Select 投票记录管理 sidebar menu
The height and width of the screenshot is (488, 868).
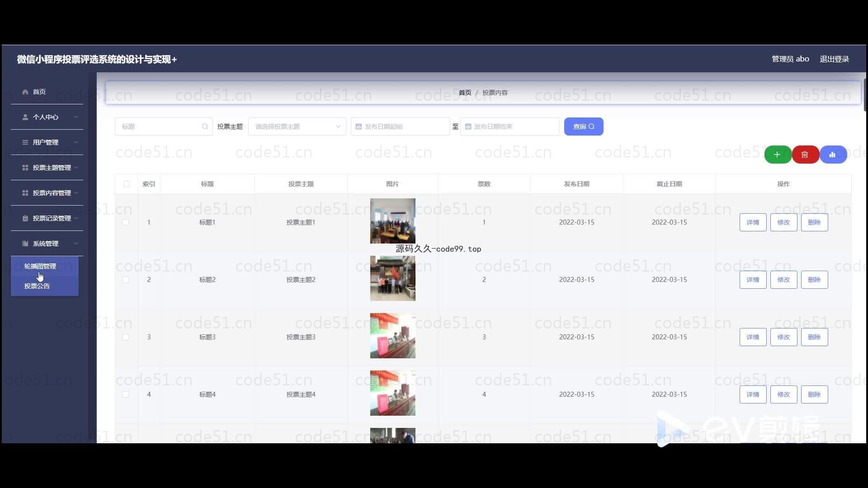(x=47, y=218)
